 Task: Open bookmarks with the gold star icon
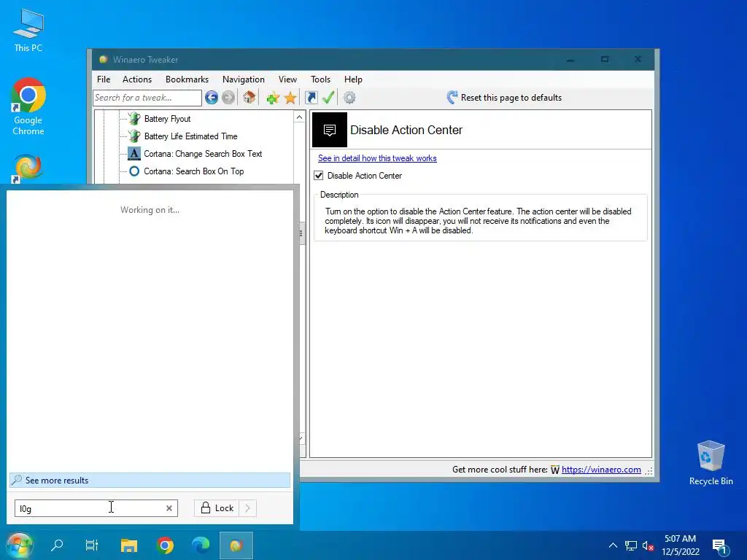[x=290, y=98]
